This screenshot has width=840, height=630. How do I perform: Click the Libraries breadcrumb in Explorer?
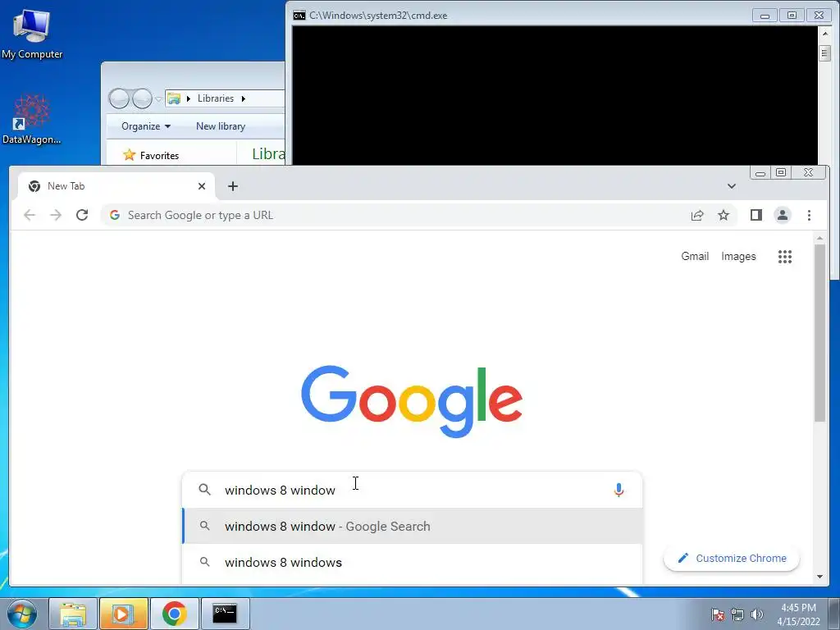coord(216,98)
